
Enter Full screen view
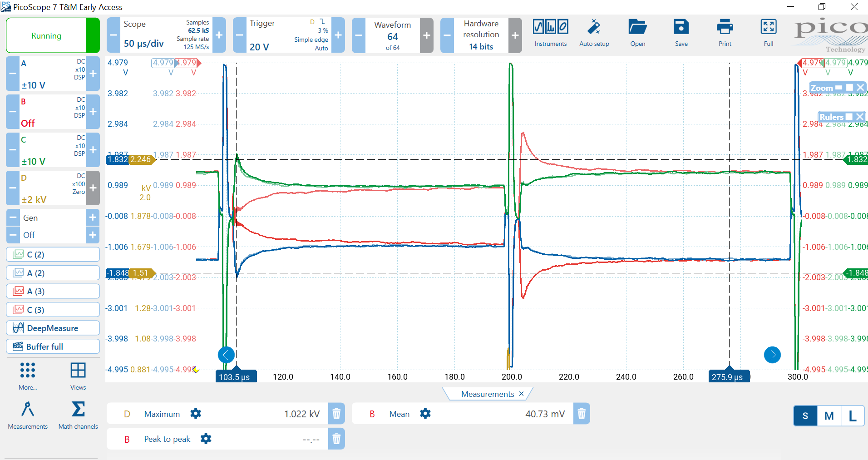(768, 28)
